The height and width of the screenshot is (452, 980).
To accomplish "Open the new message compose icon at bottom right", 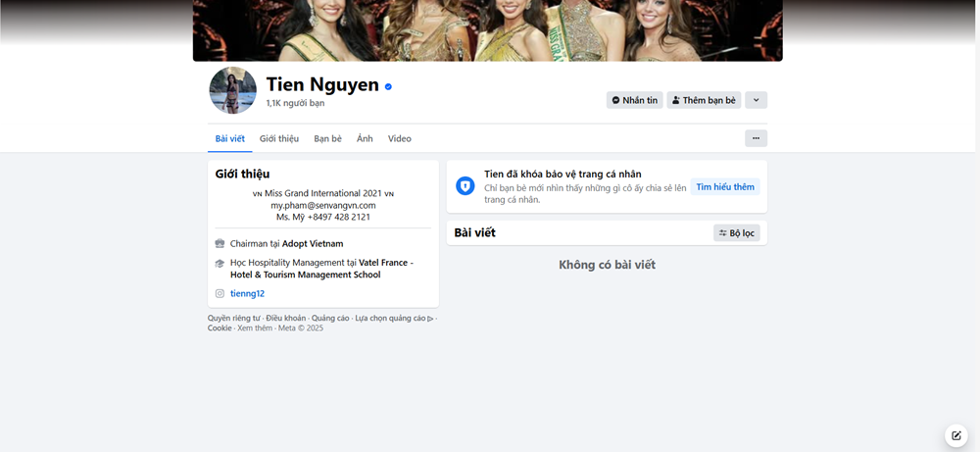I will point(955,436).
